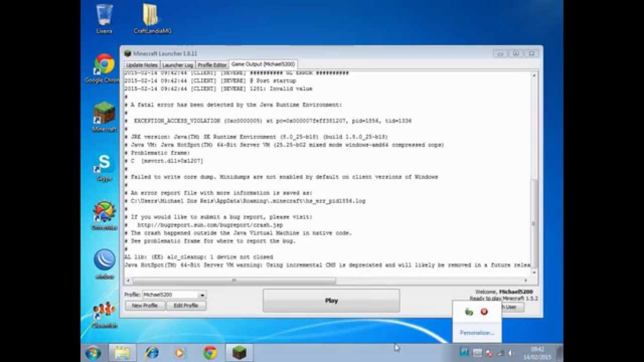Click the Personalizar... link in tray popup
Screen dimensions: 644x362
click(477, 333)
